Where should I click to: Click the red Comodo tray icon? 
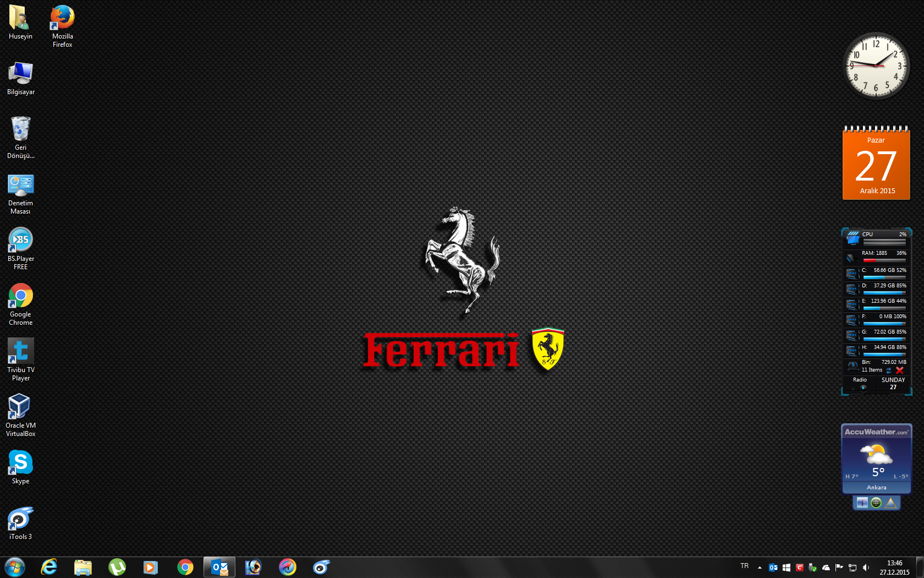coord(800,568)
